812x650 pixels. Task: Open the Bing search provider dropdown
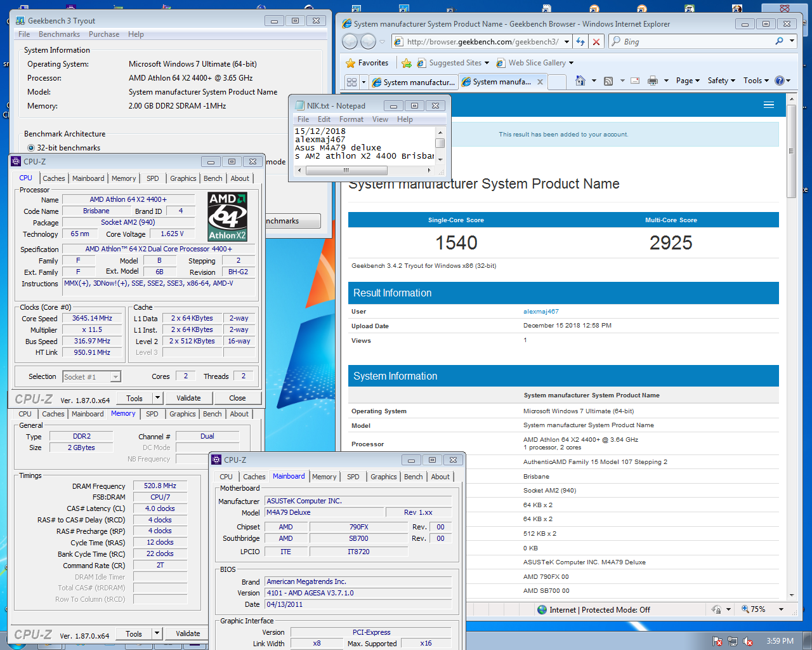click(792, 41)
